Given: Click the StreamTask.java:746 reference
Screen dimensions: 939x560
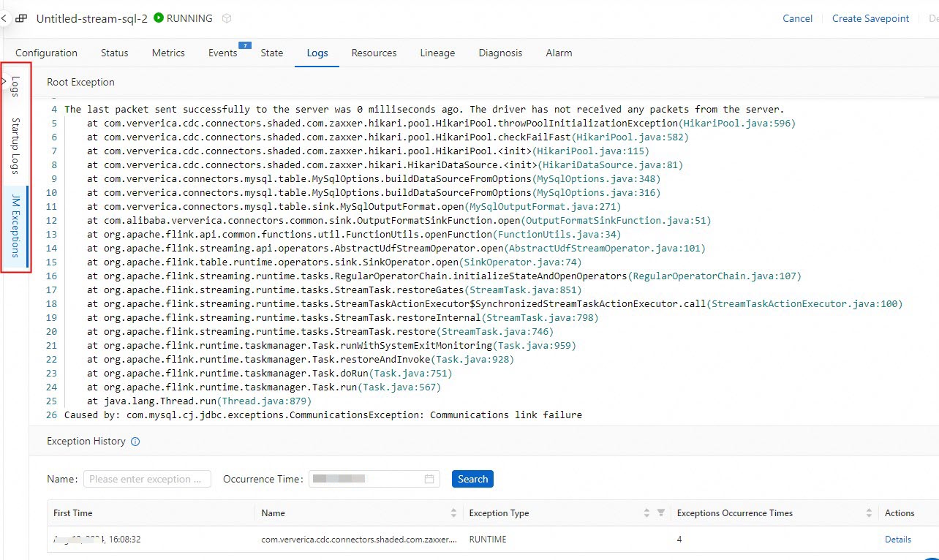Looking at the screenshot, I should (494, 332).
